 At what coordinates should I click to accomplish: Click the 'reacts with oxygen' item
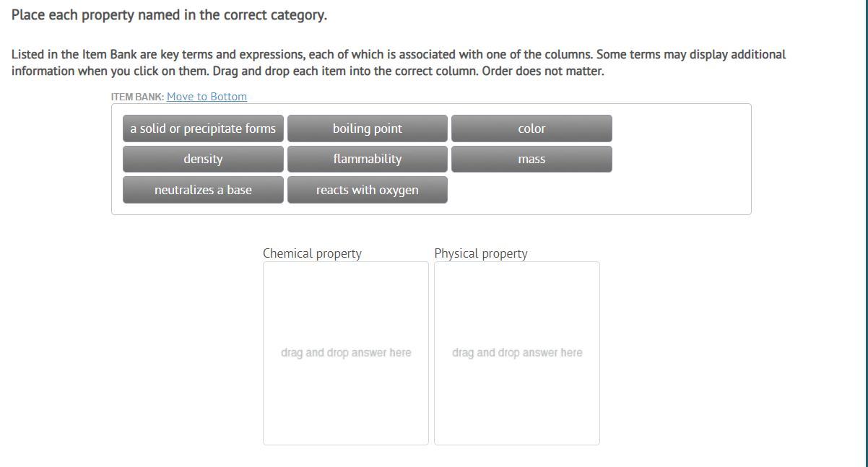point(367,190)
